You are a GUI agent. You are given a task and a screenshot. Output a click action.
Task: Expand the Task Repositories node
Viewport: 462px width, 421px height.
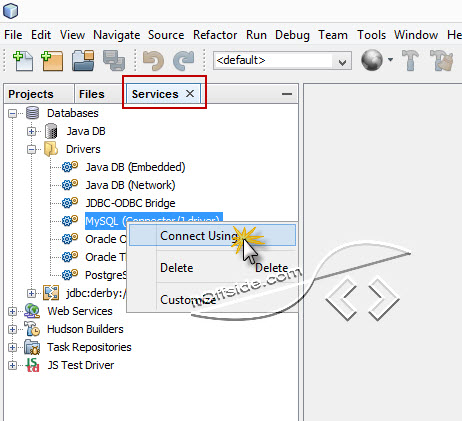point(12,347)
